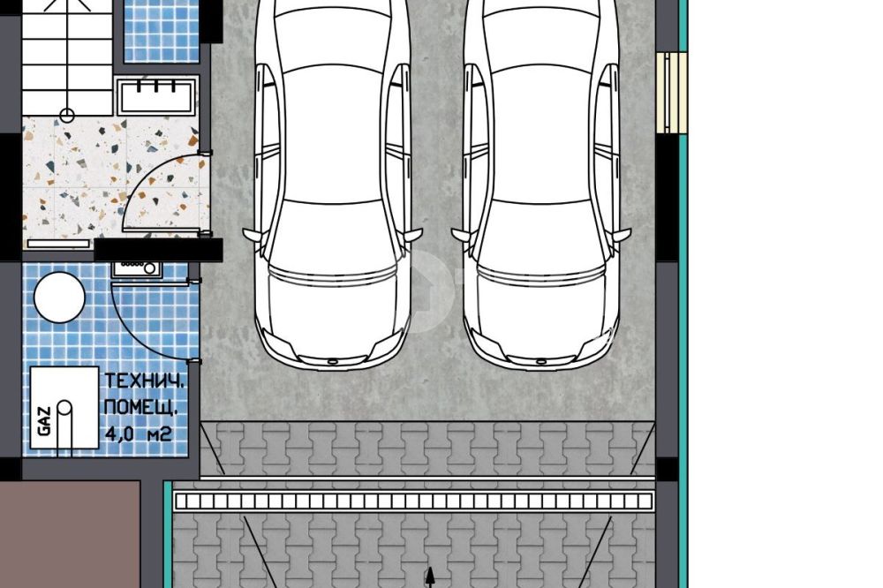Click the small sink fixture by the technical room door
This screenshot has height=588, width=883.
(137, 268)
